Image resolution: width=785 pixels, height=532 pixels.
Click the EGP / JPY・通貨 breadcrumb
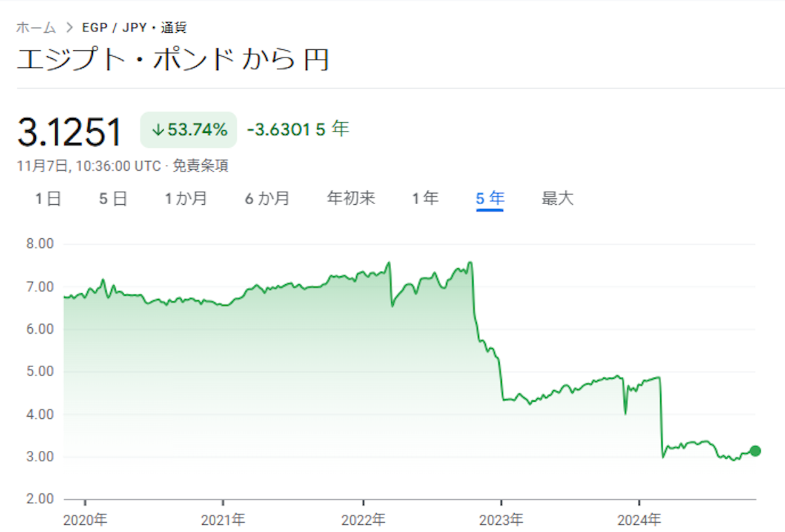pyautogui.click(x=134, y=28)
